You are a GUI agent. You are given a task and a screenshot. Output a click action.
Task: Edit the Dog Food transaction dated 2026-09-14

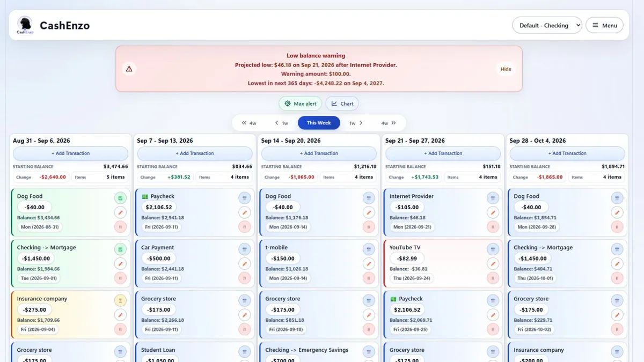pos(369,212)
